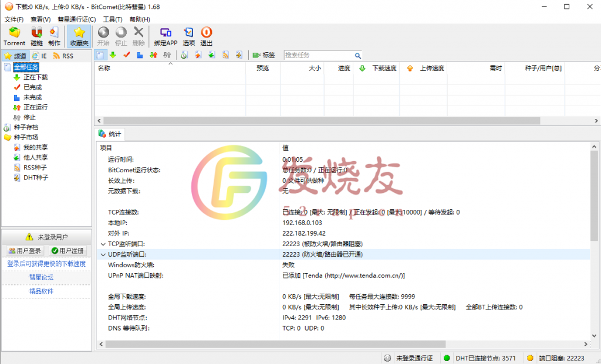Click DHT已连接节点: 3571 status entry
This screenshot has width=601, height=364.
(x=485, y=358)
